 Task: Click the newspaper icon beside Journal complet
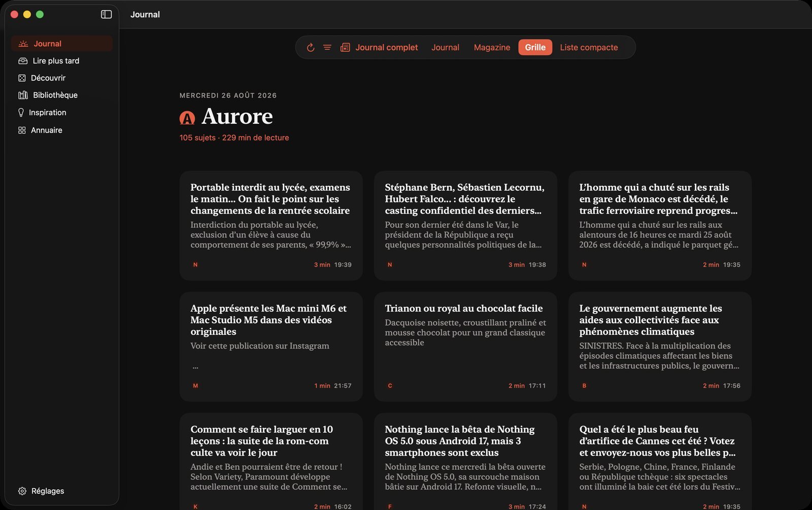pyautogui.click(x=345, y=47)
